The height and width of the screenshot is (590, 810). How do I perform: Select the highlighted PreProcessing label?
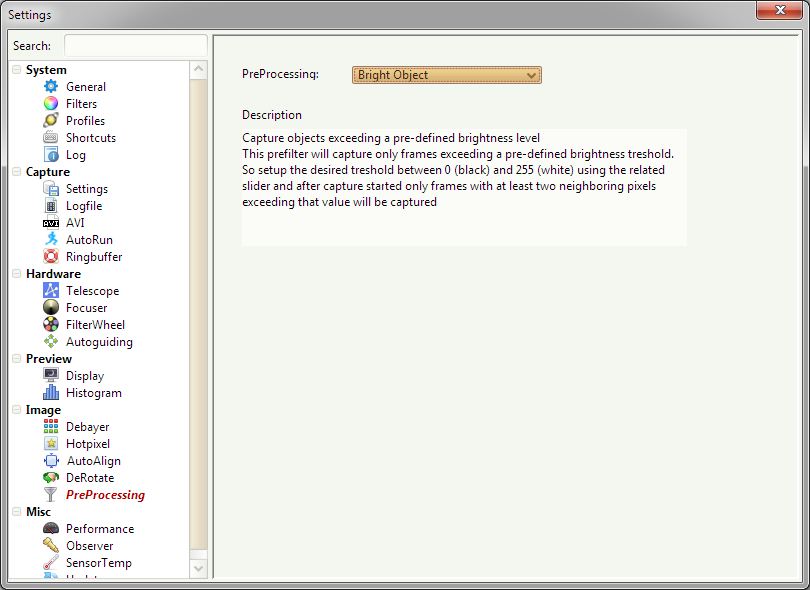click(105, 495)
